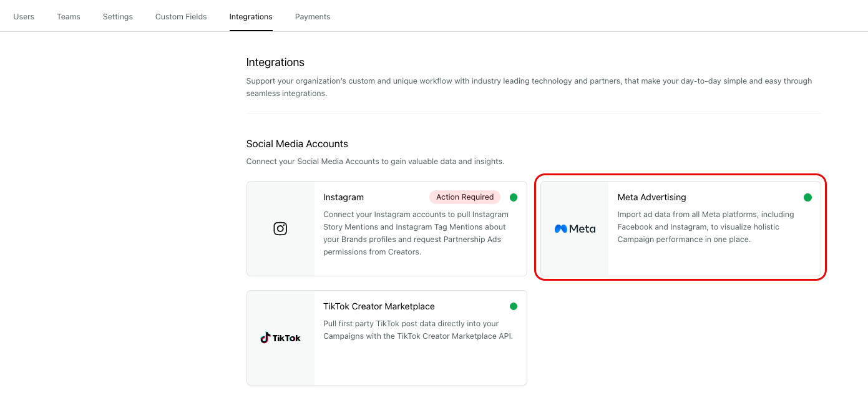868x398 pixels.
Task: Switch to the Payments tab
Action: click(x=313, y=17)
